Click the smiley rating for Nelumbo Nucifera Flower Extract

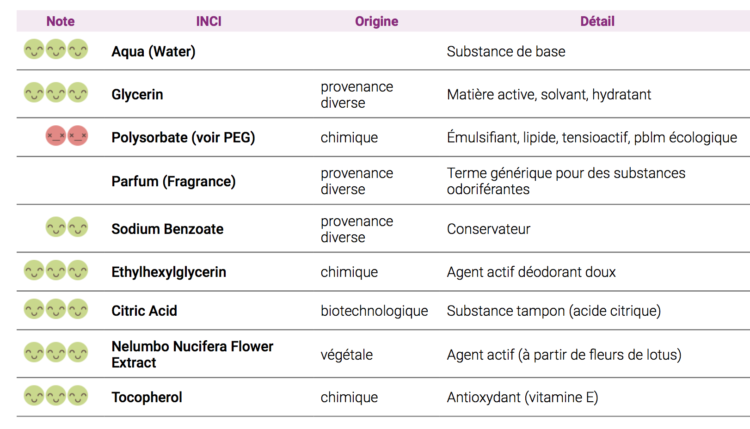click(x=56, y=353)
